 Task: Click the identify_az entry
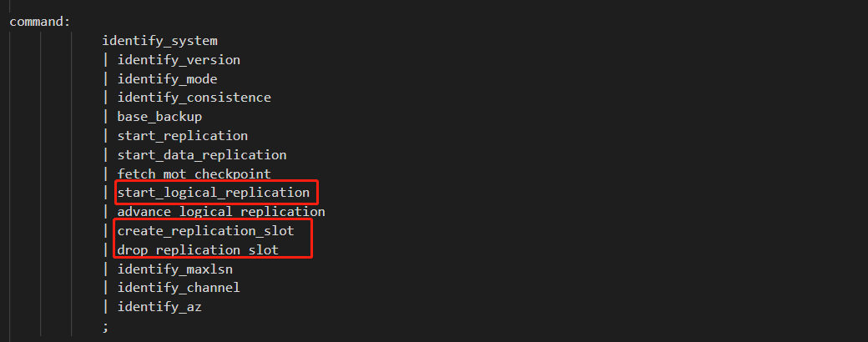coord(159,307)
